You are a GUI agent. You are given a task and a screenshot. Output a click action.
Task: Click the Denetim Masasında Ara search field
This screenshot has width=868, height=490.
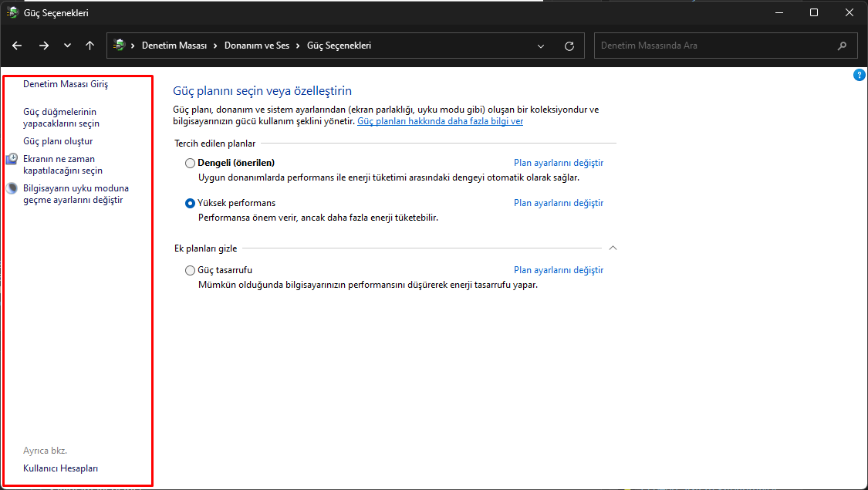point(714,46)
